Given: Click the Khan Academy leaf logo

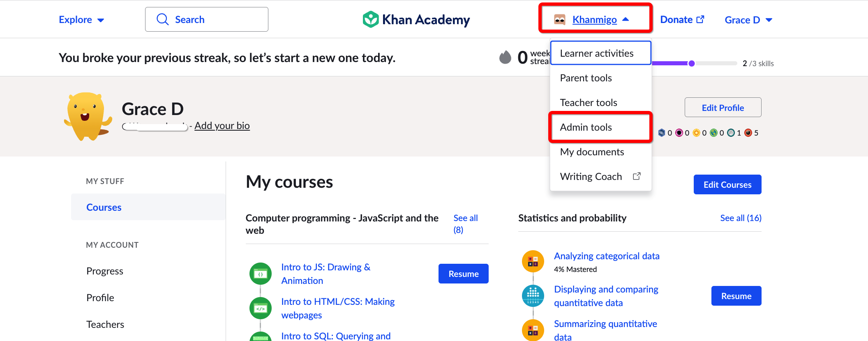Looking at the screenshot, I should pyautogui.click(x=370, y=19).
